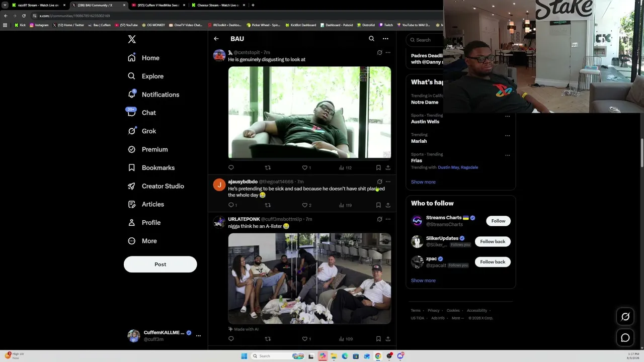Open the floating Grok button
The image size is (644, 362).
coord(625,317)
